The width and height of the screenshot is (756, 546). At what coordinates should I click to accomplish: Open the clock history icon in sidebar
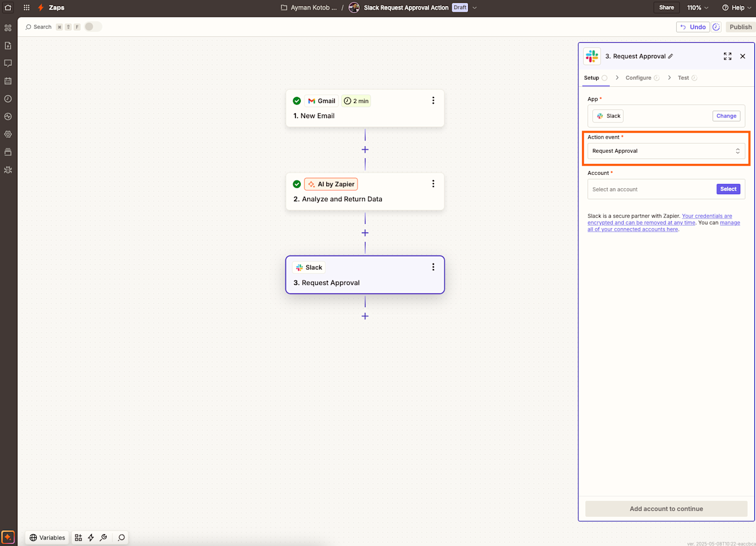[8, 99]
